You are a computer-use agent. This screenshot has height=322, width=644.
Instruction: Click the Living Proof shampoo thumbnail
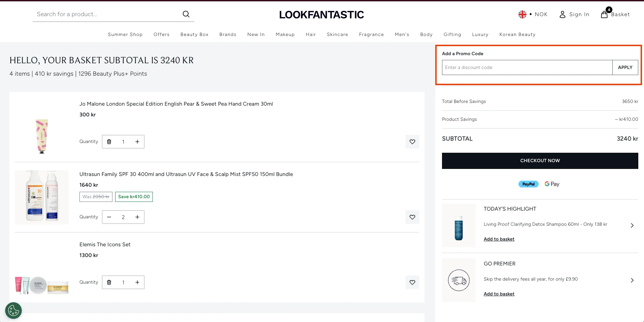[x=459, y=225]
